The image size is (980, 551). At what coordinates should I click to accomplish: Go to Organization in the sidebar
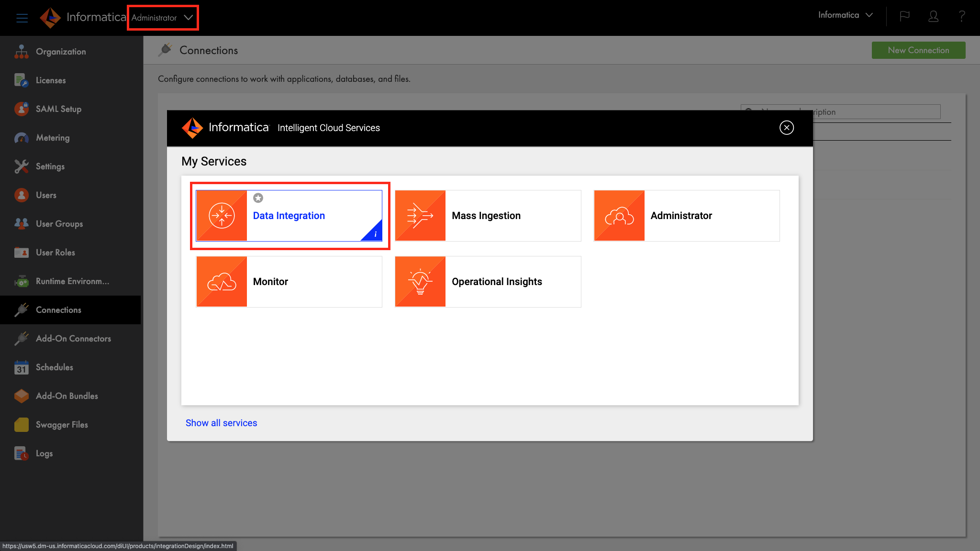(x=70, y=52)
